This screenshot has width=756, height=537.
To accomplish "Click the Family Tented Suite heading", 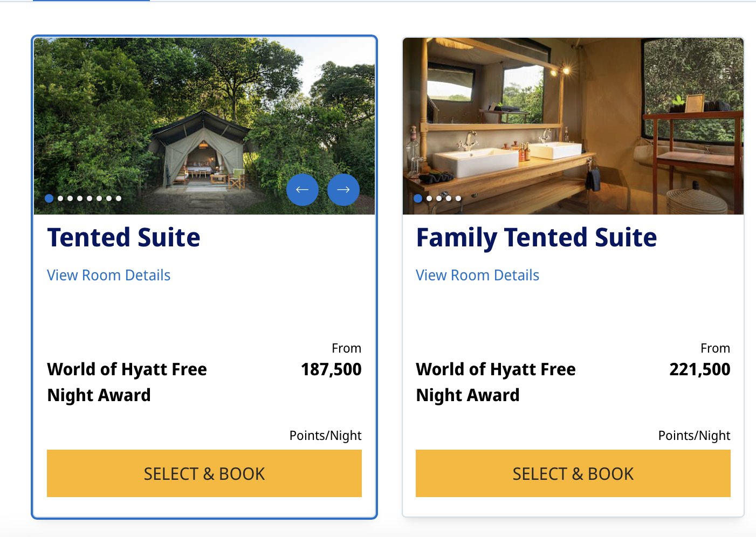I will tap(536, 238).
